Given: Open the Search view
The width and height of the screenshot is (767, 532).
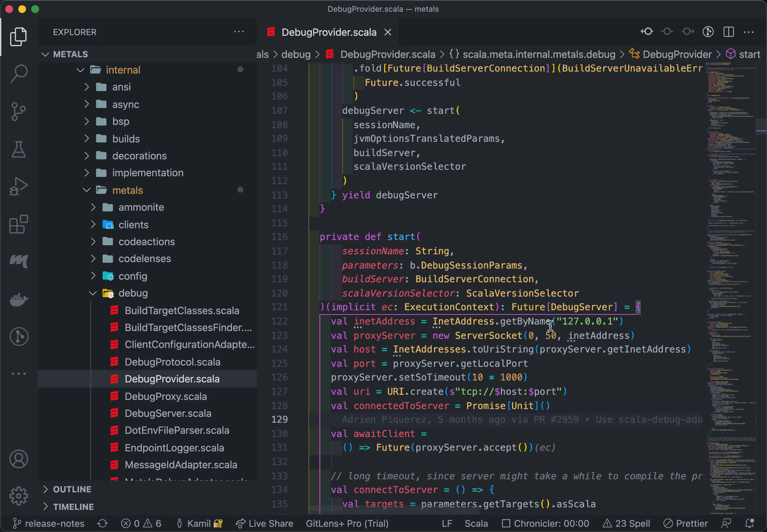Looking at the screenshot, I should (x=19, y=73).
